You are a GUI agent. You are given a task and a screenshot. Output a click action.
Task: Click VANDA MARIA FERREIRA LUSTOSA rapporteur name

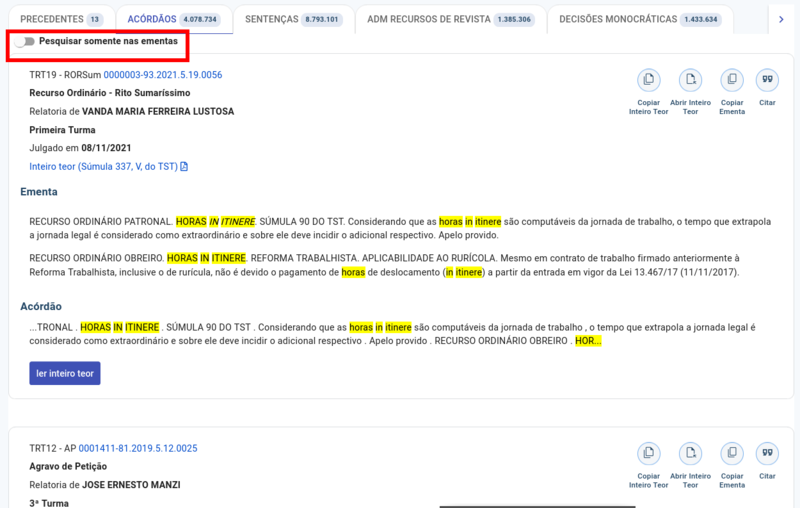pyautogui.click(x=158, y=111)
